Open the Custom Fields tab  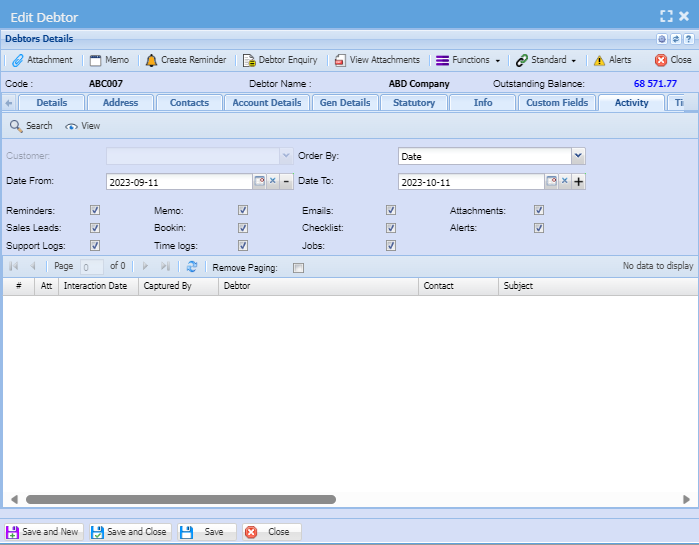click(x=557, y=102)
